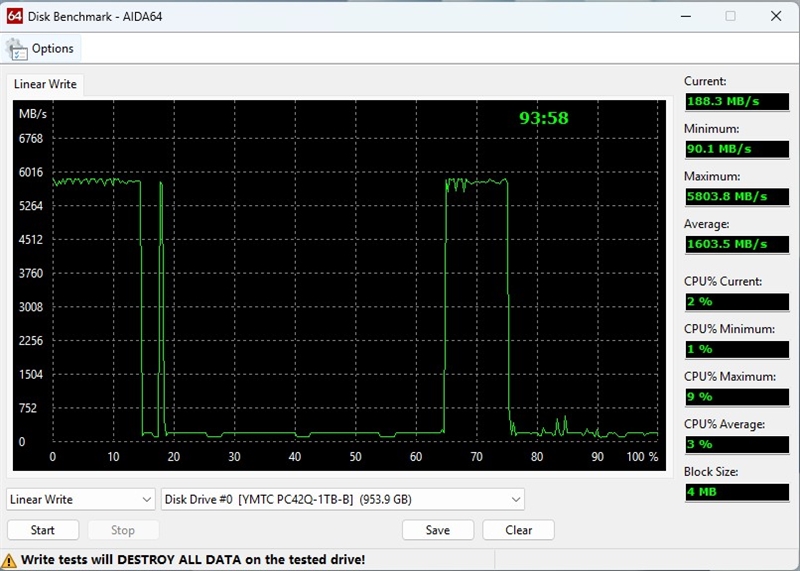Open the Disk Drive #0 selection dropdown
Image resolution: width=800 pixels, height=571 pixels.
pos(342,499)
